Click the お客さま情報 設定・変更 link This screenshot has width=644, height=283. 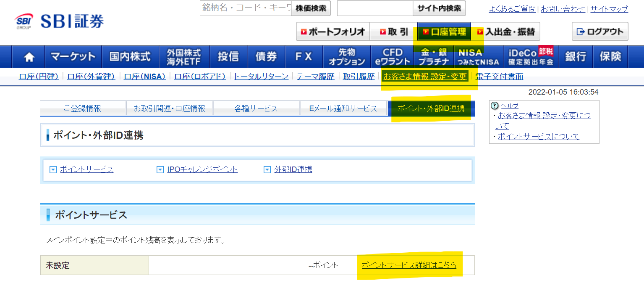click(x=425, y=76)
